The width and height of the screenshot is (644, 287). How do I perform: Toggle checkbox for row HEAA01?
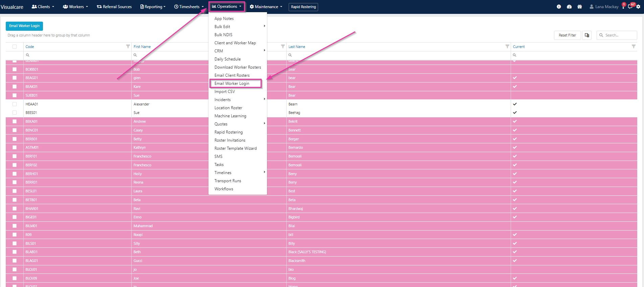pos(15,104)
